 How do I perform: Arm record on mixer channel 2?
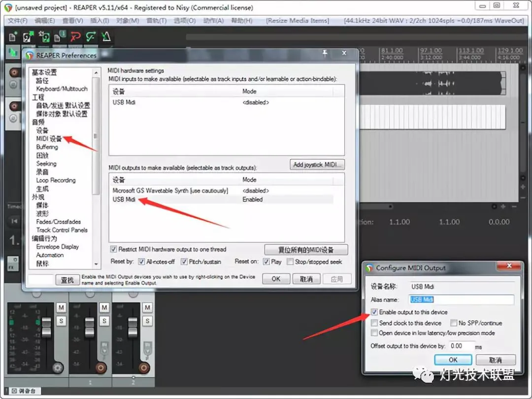[x=144, y=367]
